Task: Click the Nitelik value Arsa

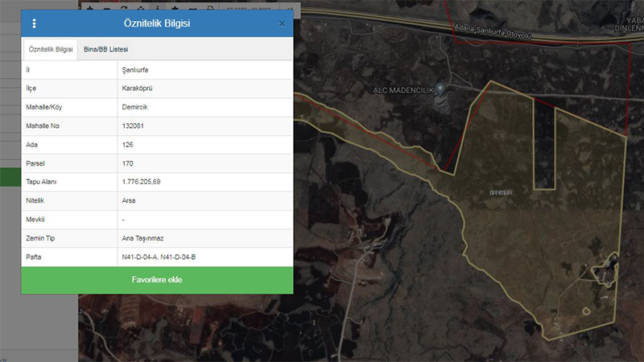Action: (x=129, y=200)
